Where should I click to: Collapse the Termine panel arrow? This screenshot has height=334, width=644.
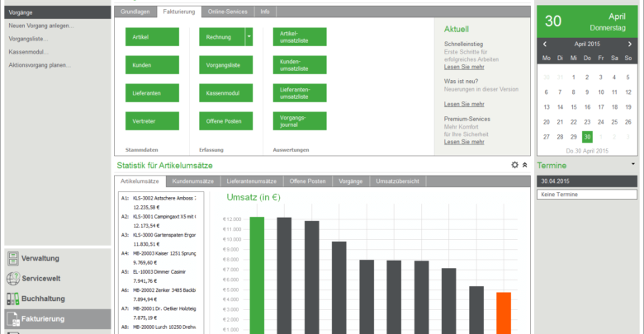633,164
